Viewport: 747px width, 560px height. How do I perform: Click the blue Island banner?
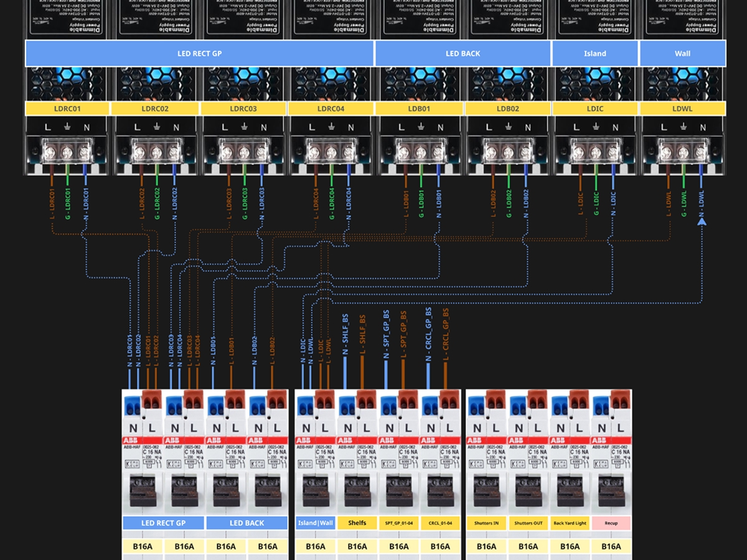tap(594, 54)
